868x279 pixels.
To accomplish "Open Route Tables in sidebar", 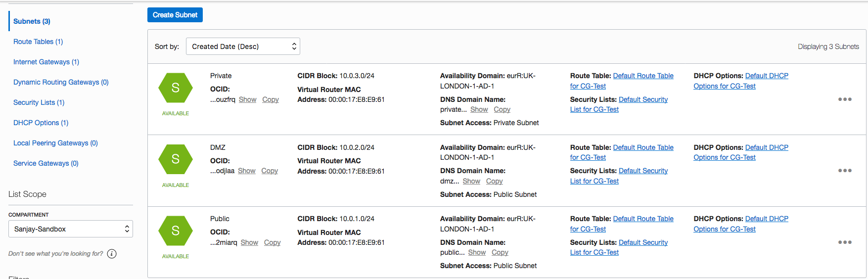I will click(x=38, y=42).
